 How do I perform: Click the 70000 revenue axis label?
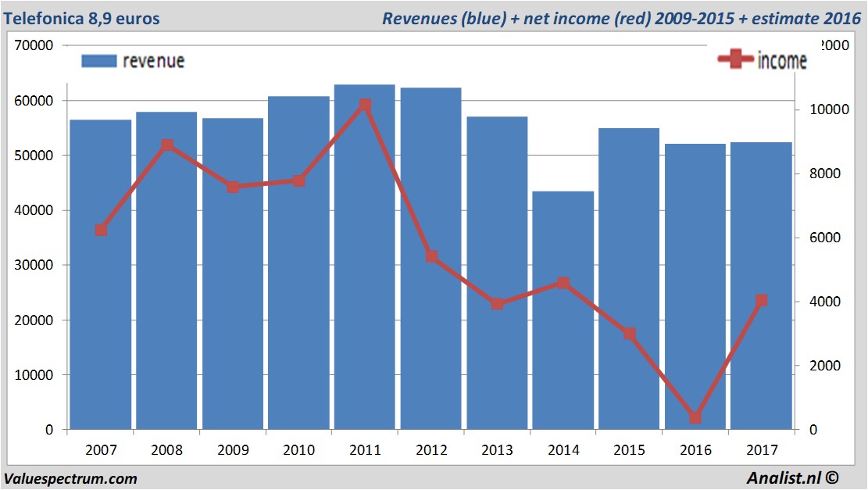click(x=34, y=45)
